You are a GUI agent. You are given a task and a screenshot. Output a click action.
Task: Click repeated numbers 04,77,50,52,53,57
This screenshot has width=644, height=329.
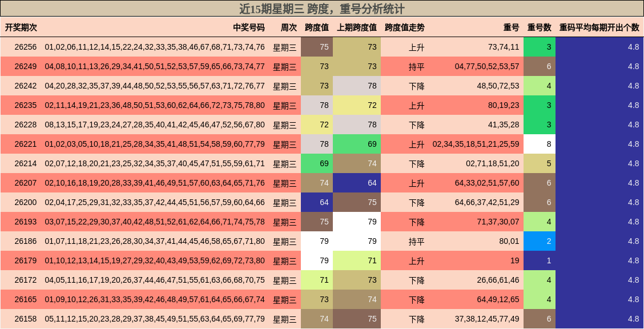click(x=487, y=66)
